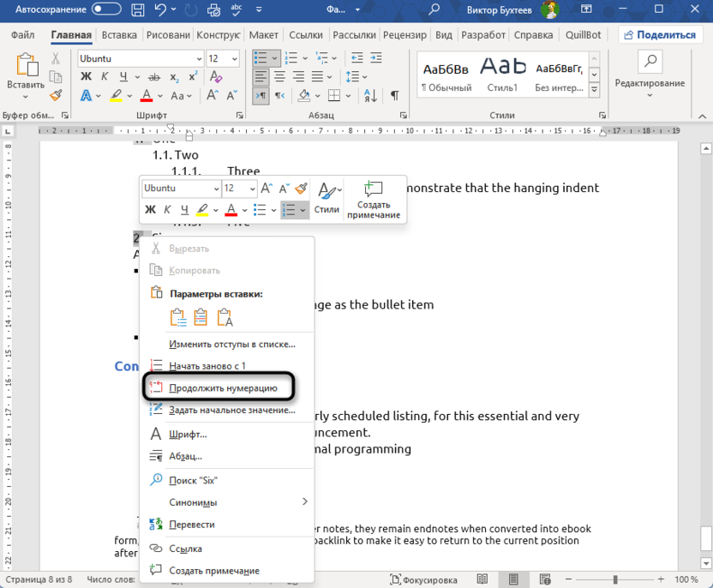Click the Show paragraph marks icon ¶
Screen dimensions: 713x588
pyautogui.click(x=393, y=95)
